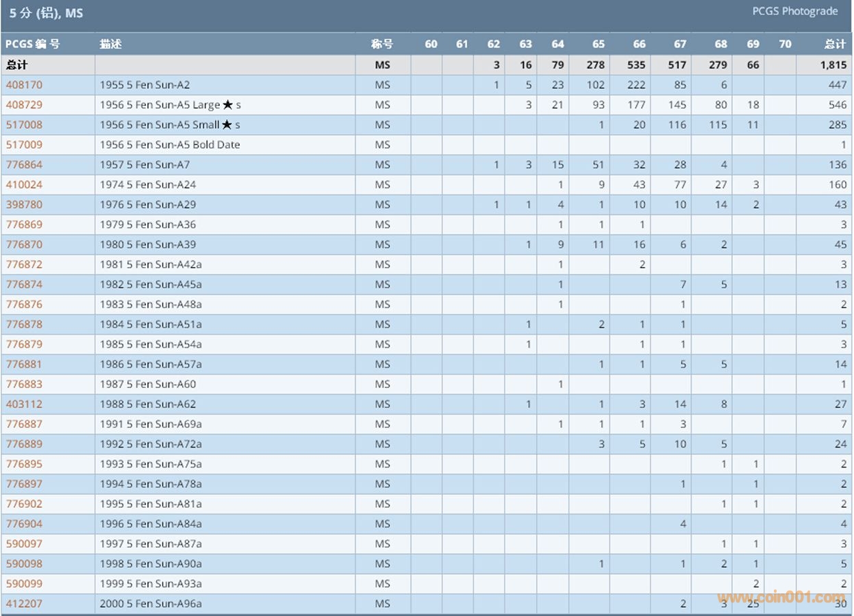Click the overall total 1,815 cell
This screenshot has height=616, width=854.
tap(833, 65)
